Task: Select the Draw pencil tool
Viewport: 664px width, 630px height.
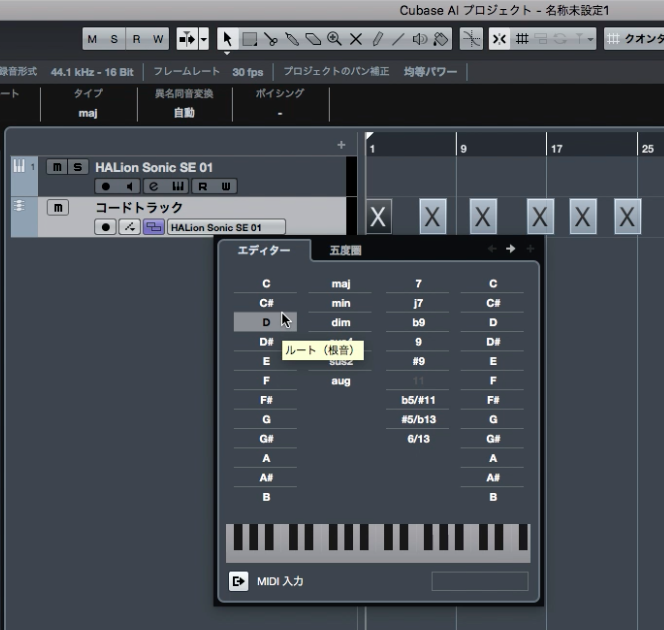Action: 377,39
